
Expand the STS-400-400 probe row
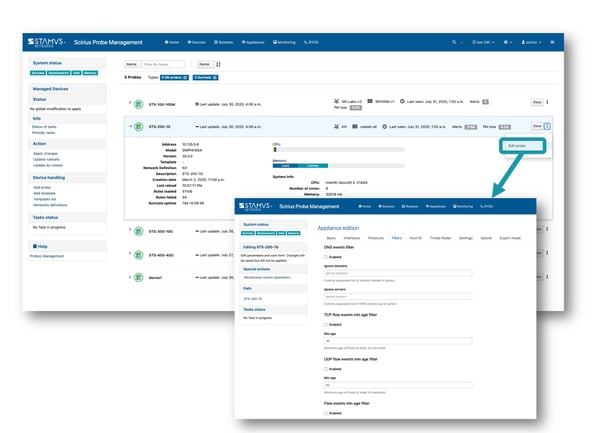[130, 253]
